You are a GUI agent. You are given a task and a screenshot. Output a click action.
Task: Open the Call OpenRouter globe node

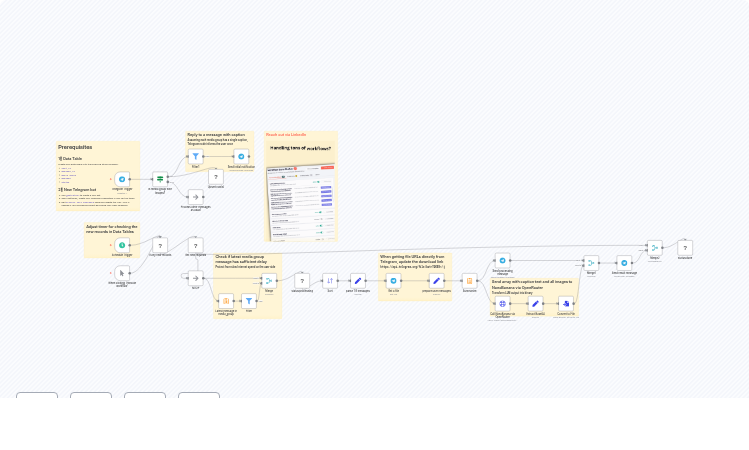tap(502, 303)
